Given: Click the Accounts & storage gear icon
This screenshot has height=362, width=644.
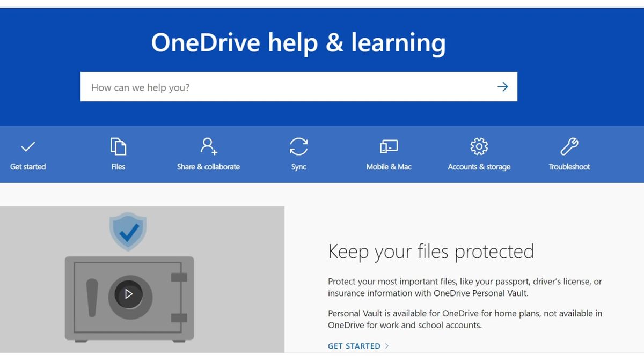Looking at the screenshot, I should click(478, 146).
